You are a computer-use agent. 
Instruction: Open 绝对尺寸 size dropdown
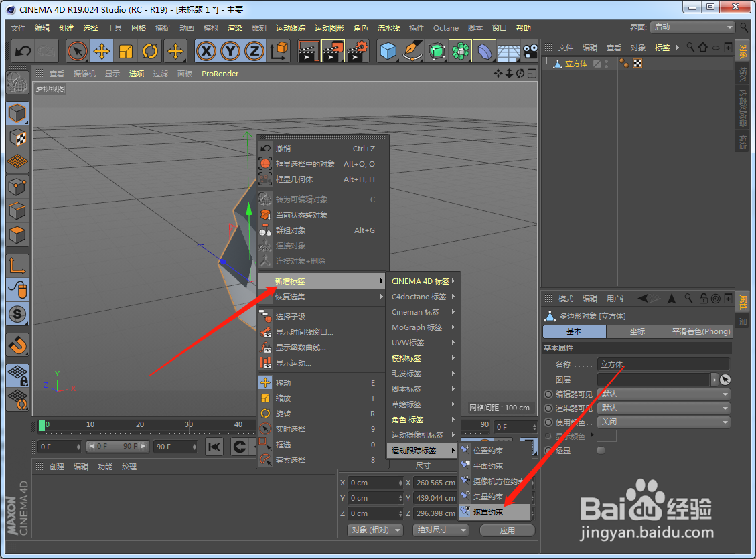(x=441, y=530)
